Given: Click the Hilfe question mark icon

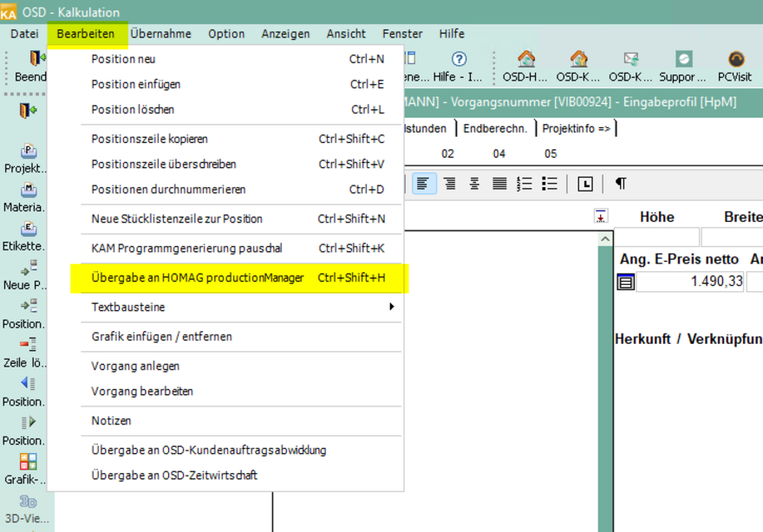Looking at the screenshot, I should [459, 59].
